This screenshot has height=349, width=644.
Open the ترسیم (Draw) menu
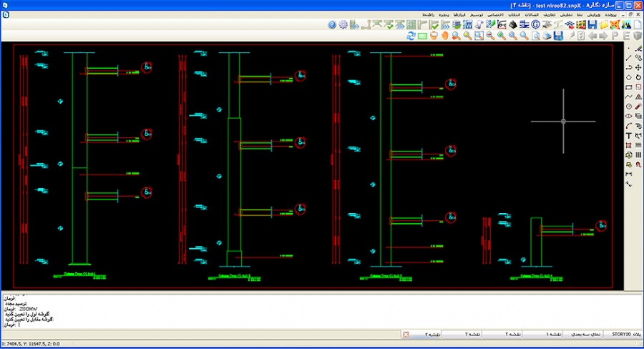point(477,15)
